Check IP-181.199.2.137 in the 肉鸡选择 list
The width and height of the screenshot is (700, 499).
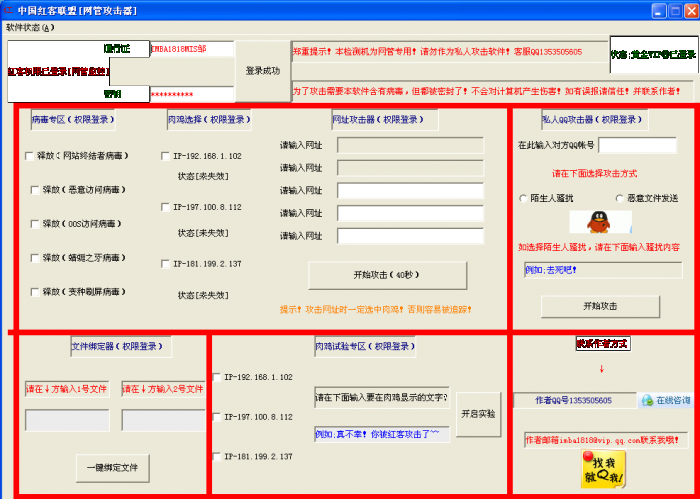coord(165,264)
